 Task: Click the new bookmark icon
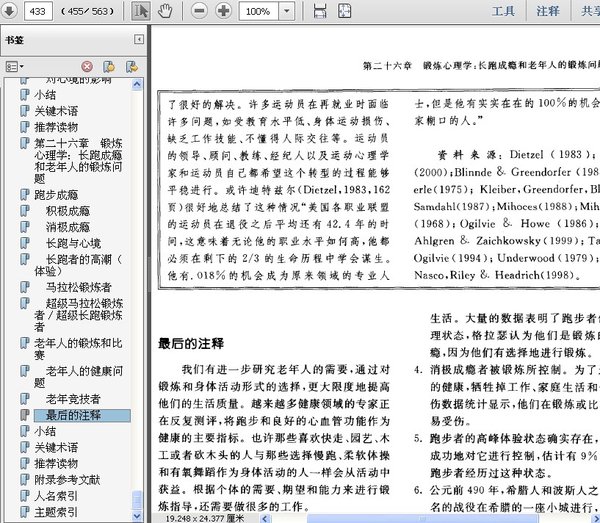tap(109, 67)
